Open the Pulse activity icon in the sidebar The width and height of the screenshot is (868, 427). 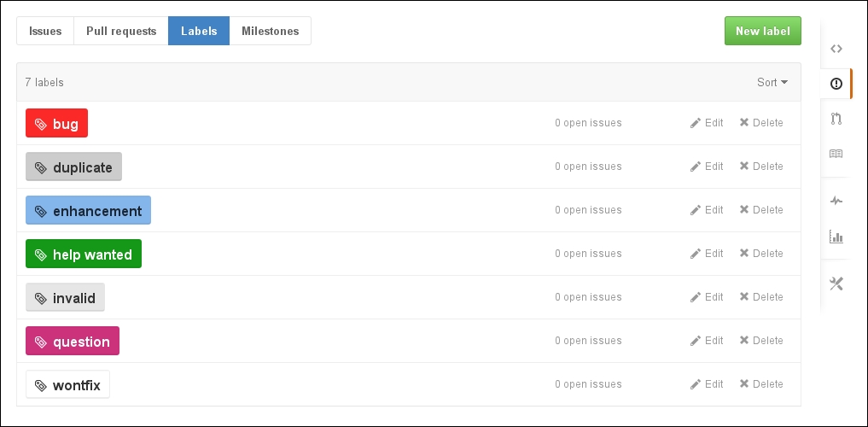point(836,201)
